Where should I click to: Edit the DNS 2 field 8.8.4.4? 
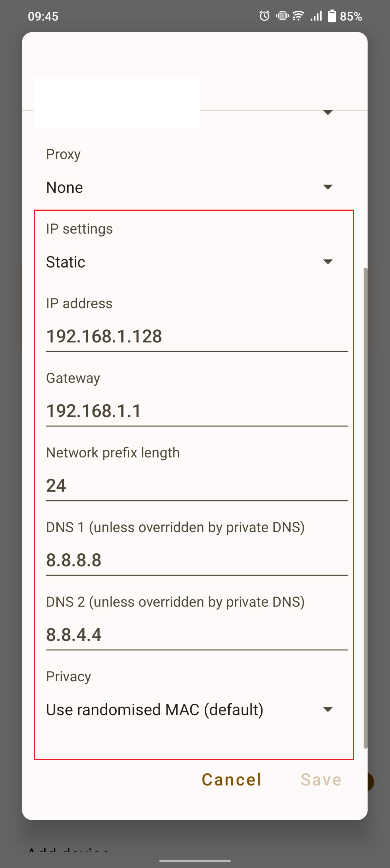tap(197, 635)
